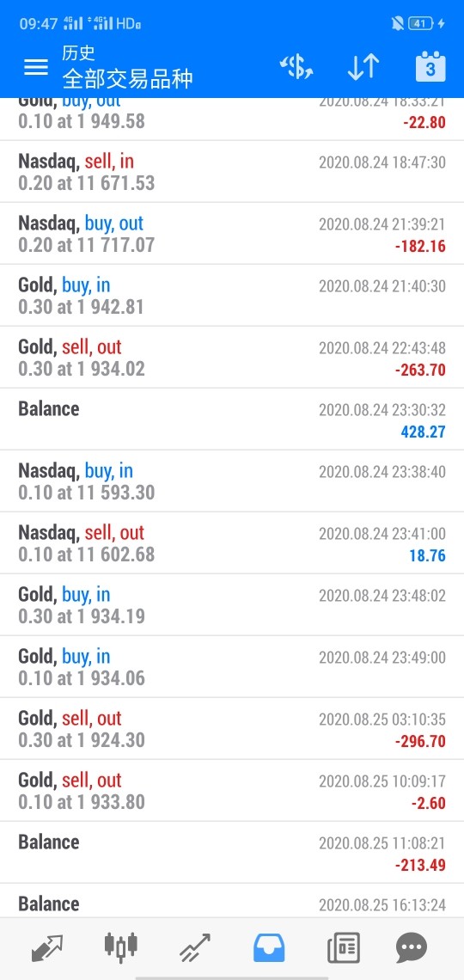Open the News tab icon
Viewport: 464px width, 980px height.
pos(344,947)
